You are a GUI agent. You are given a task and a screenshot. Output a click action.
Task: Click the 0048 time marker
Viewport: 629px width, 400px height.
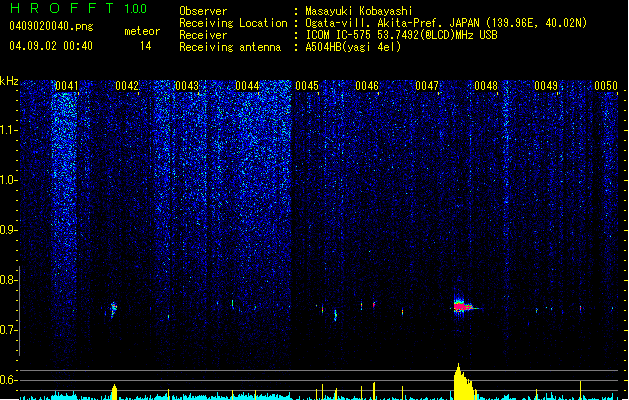point(486,86)
